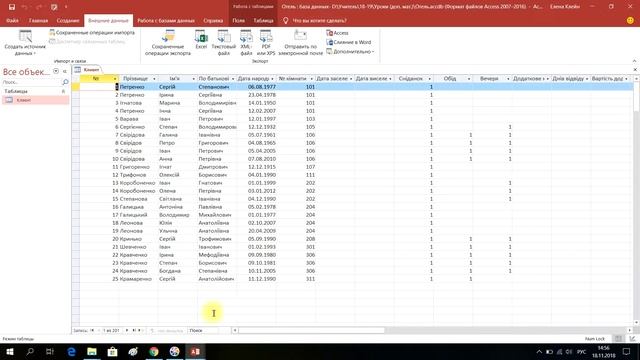Collapse navigation pane with shutter bar button
This screenshot has width=640, height=360.
coord(64,71)
